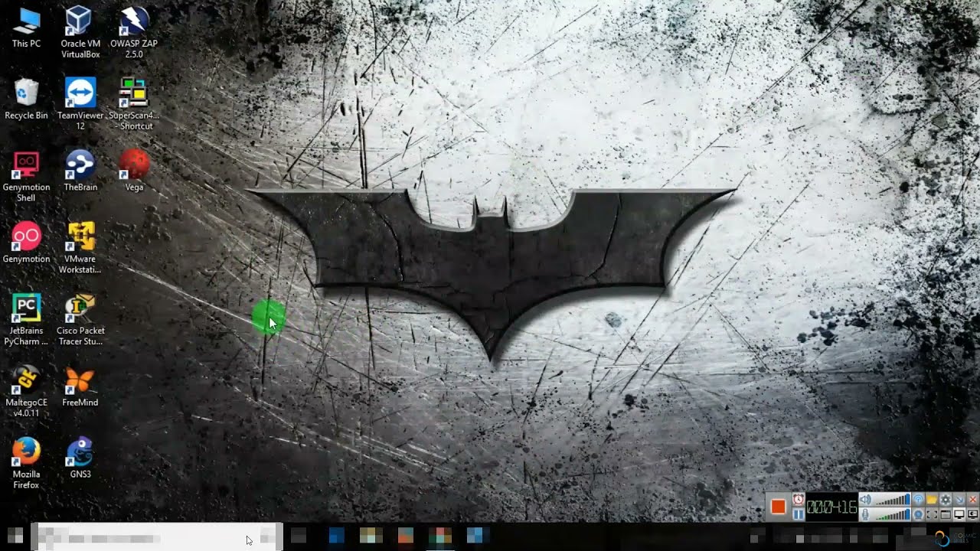Click the recorder speaker icon
Viewport: 980px width, 551px height.
865,499
